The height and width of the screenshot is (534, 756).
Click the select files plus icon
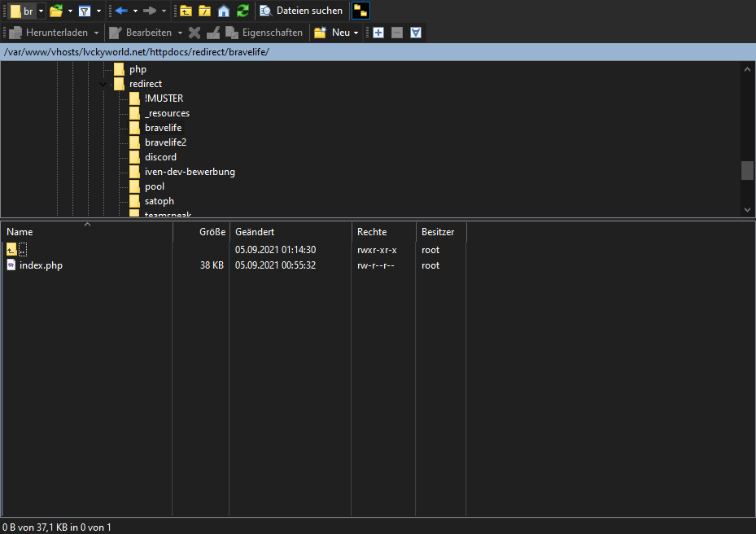tap(378, 33)
